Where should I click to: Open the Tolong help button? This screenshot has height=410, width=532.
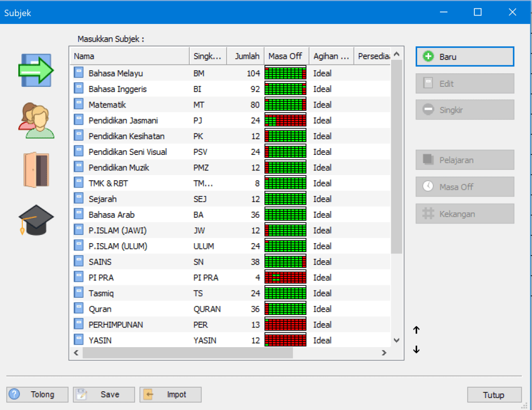point(37,395)
